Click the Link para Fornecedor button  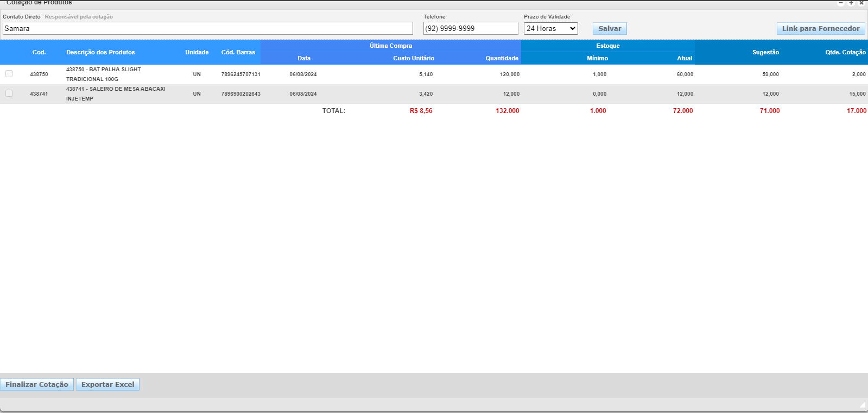[820, 28]
